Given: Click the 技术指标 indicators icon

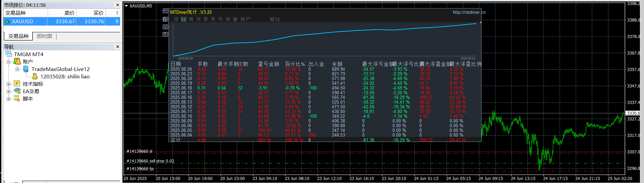Looking at the screenshot, I should (x=17, y=84).
